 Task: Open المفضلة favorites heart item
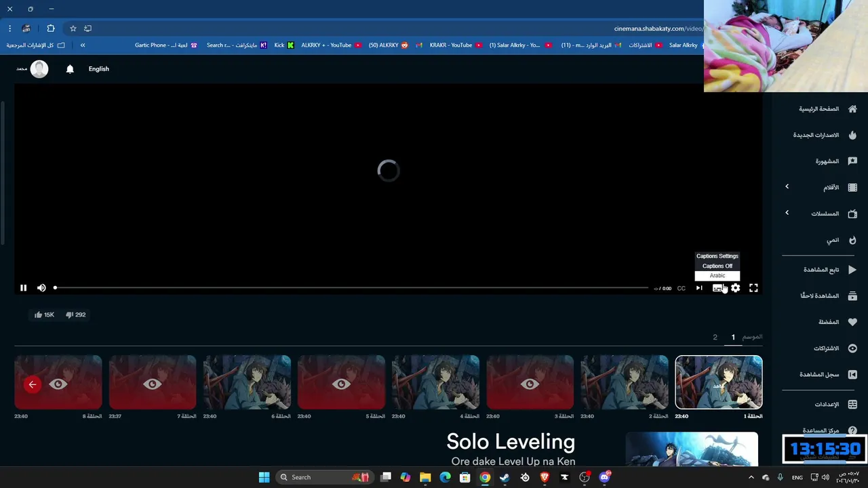pyautogui.click(x=837, y=322)
